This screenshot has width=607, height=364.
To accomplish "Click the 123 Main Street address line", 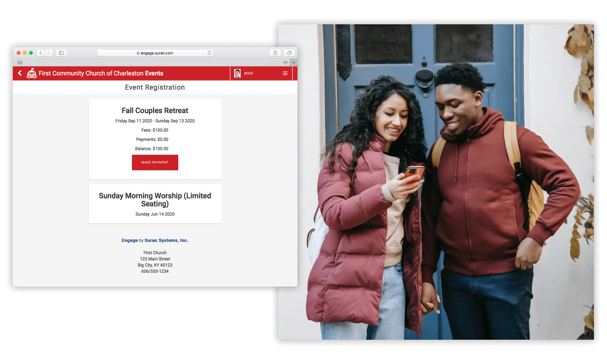I will 155,259.
